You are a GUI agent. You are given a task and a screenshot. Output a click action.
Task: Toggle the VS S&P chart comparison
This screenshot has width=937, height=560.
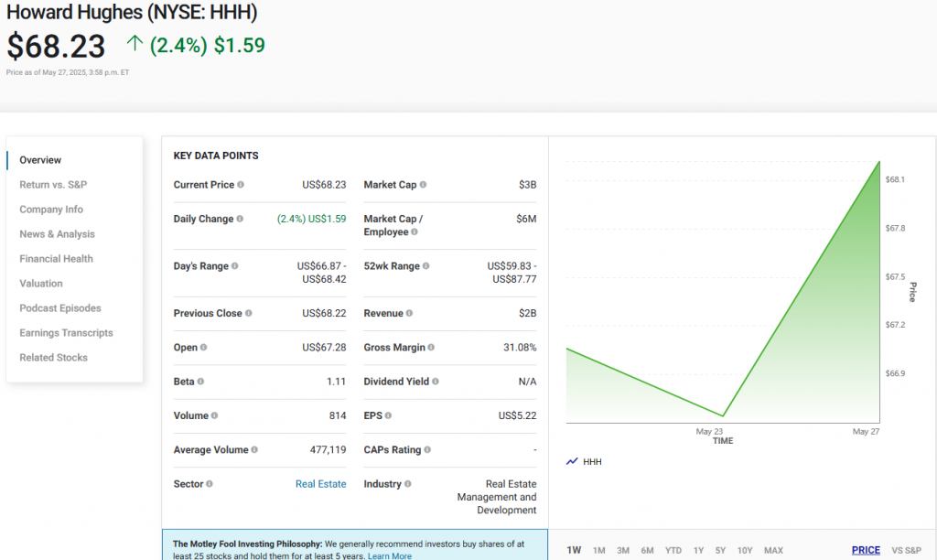(x=907, y=551)
